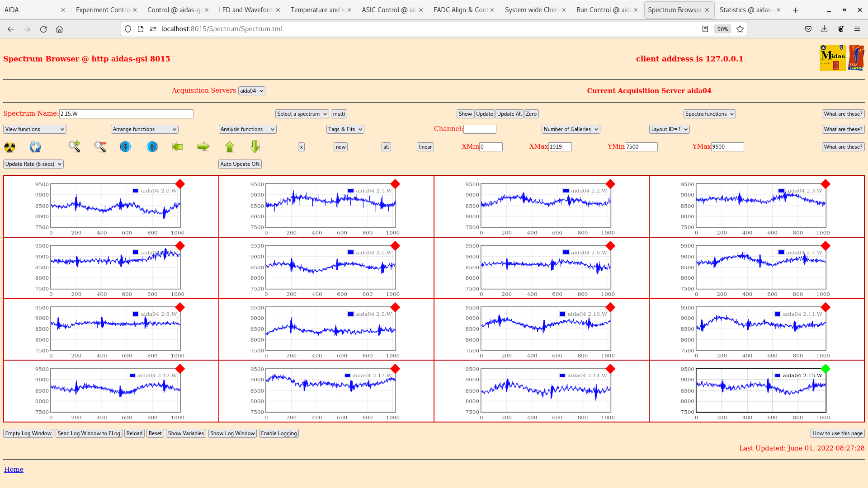
Task: Click the blue circular refresh arrows icon
Action: (x=35, y=147)
